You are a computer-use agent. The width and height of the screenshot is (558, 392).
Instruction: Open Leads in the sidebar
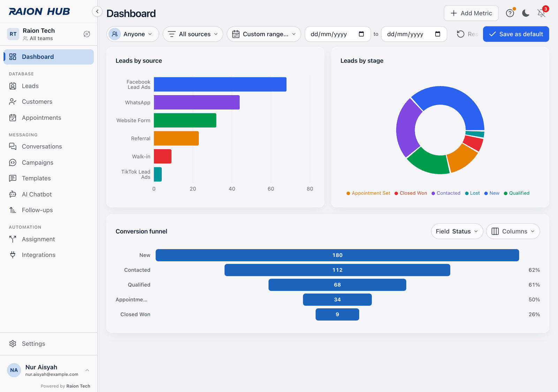point(48,86)
